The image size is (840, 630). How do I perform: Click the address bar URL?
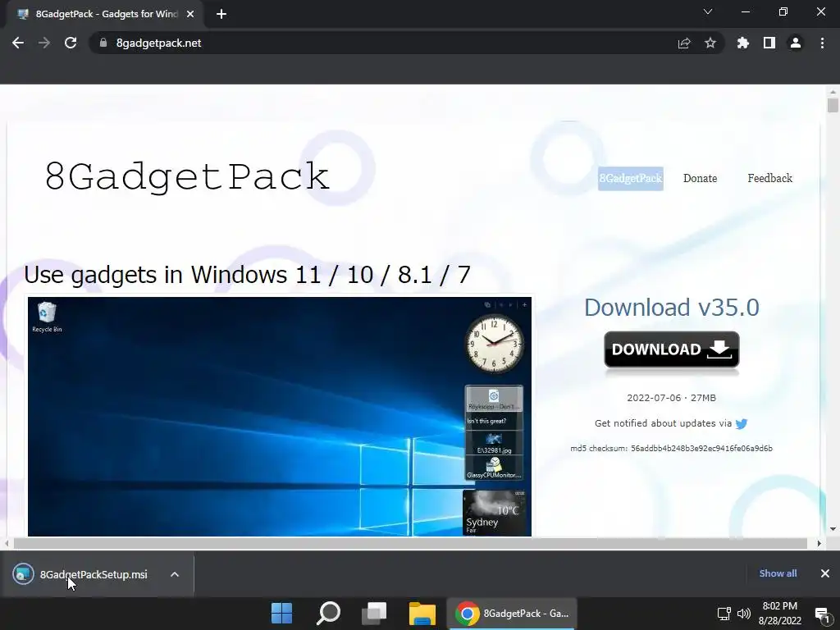pos(158,43)
